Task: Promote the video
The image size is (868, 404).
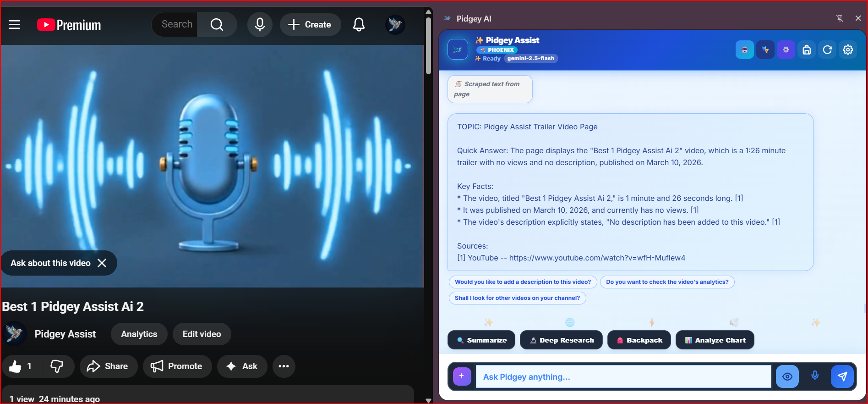Action: pyautogui.click(x=177, y=366)
